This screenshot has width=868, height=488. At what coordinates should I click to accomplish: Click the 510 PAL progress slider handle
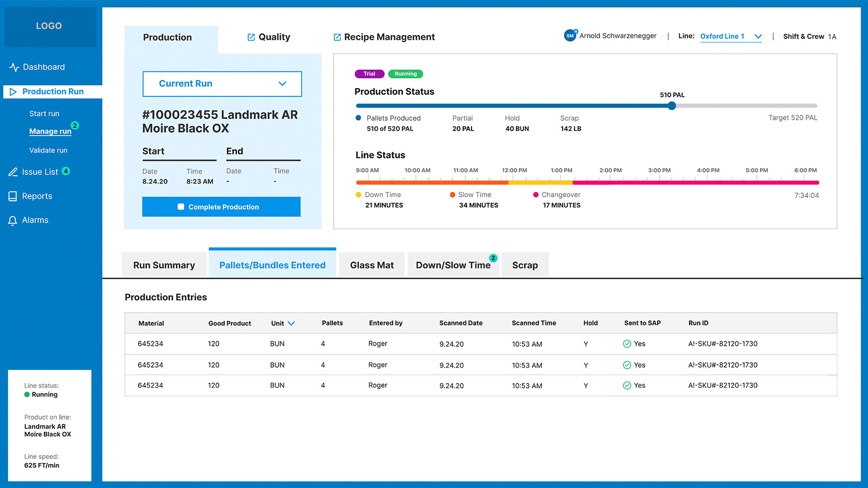(672, 106)
